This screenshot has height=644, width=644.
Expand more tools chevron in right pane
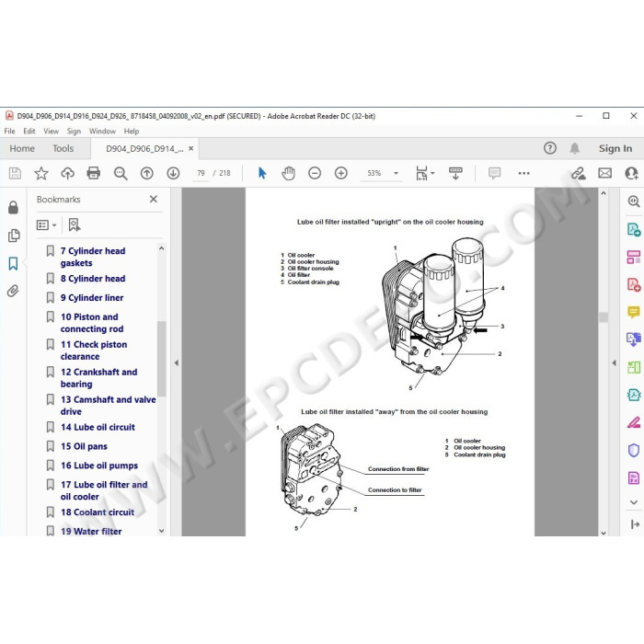[634, 502]
